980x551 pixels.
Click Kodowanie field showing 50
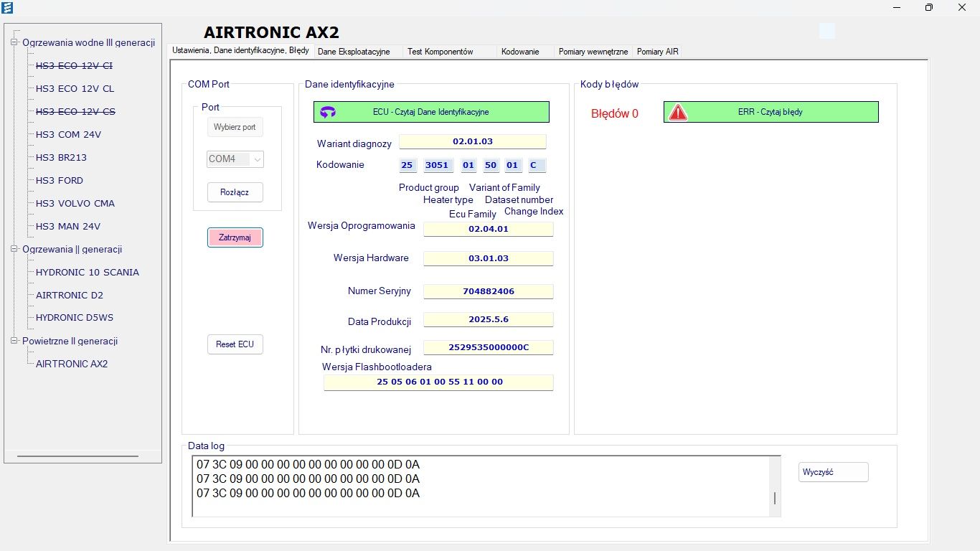click(x=491, y=165)
